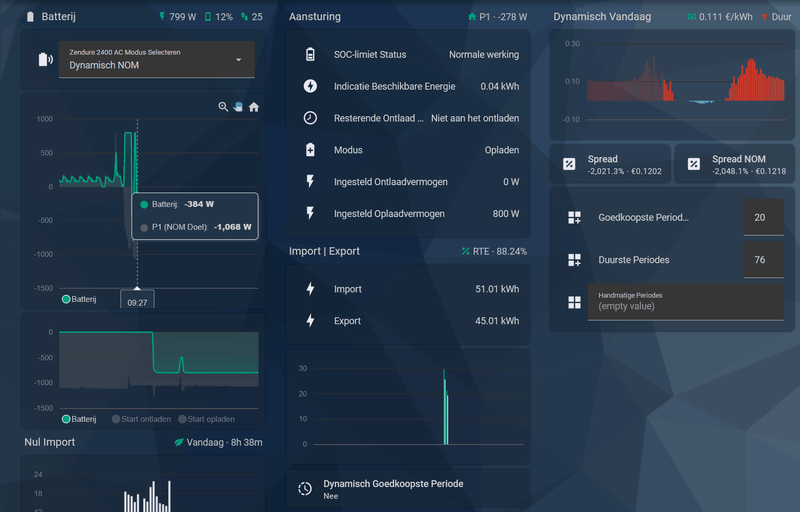Open the 0.111 €/kWh price chip
Screen dimensions: 800x512
(720, 17)
